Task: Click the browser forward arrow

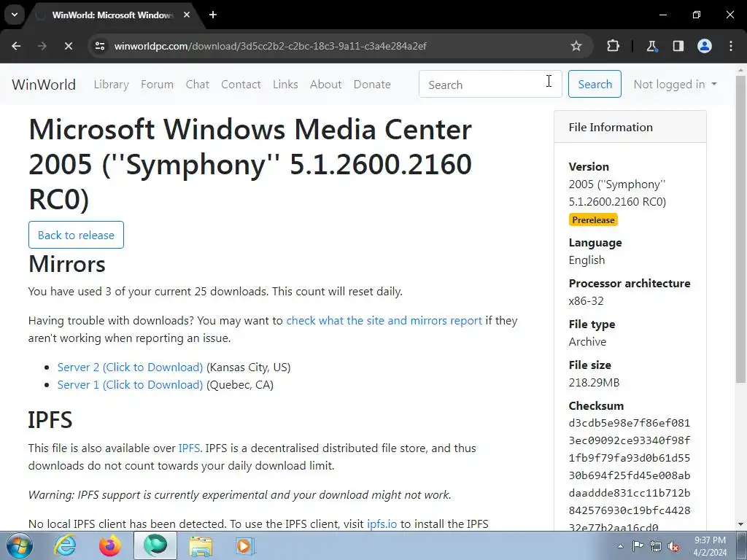Action: coord(42,46)
